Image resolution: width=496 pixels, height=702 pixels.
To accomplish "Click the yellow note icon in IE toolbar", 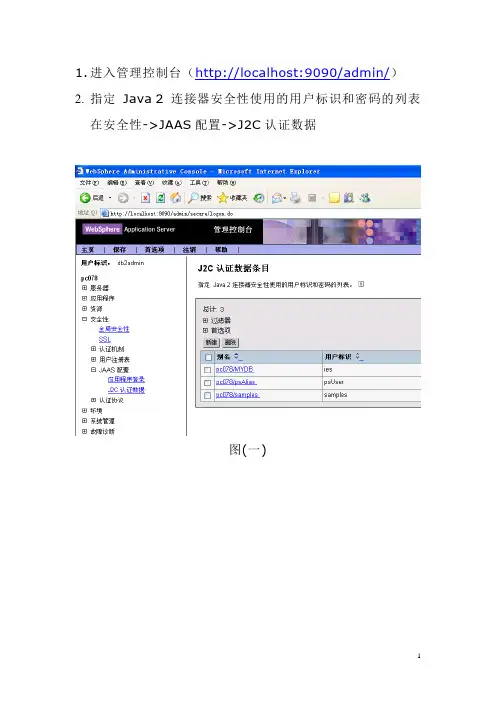I will 334,197.
